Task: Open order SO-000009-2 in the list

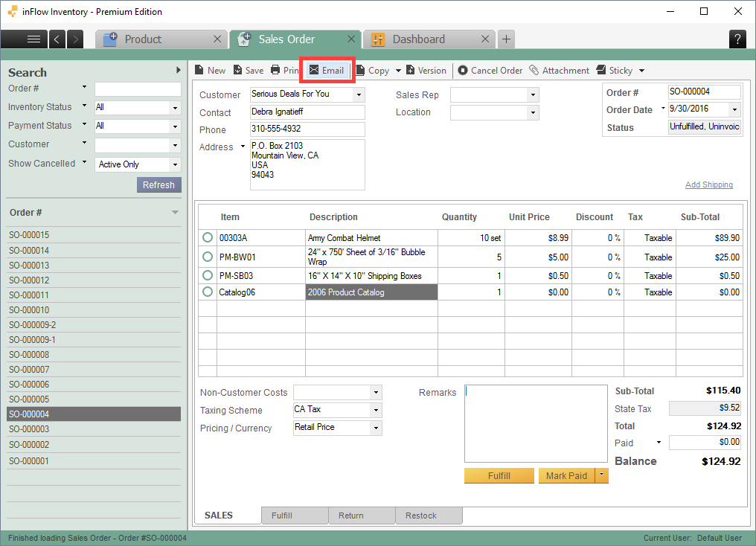Action: coord(94,325)
